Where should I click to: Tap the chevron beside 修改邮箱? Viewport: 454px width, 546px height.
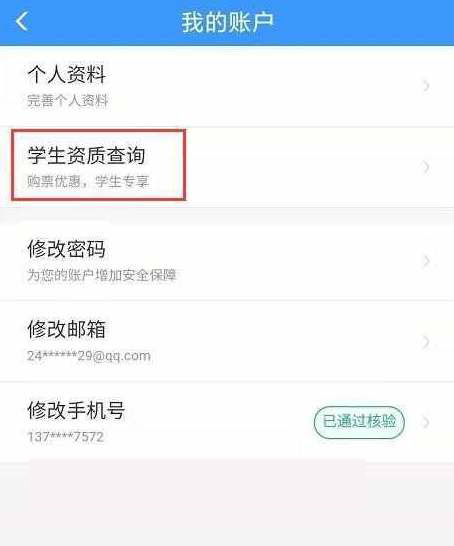[426, 342]
